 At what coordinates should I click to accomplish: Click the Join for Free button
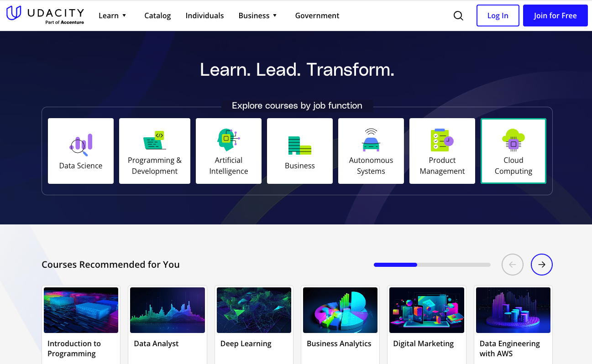(555, 16)
